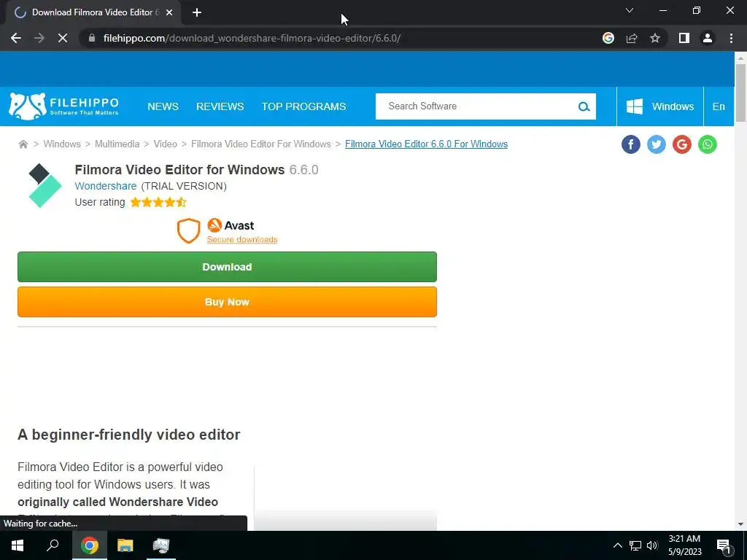This screenshot has width=747, height=560.
Task: Open Chrome's three-dot menu
Action: pyautogui.click(x=731, y=38)
